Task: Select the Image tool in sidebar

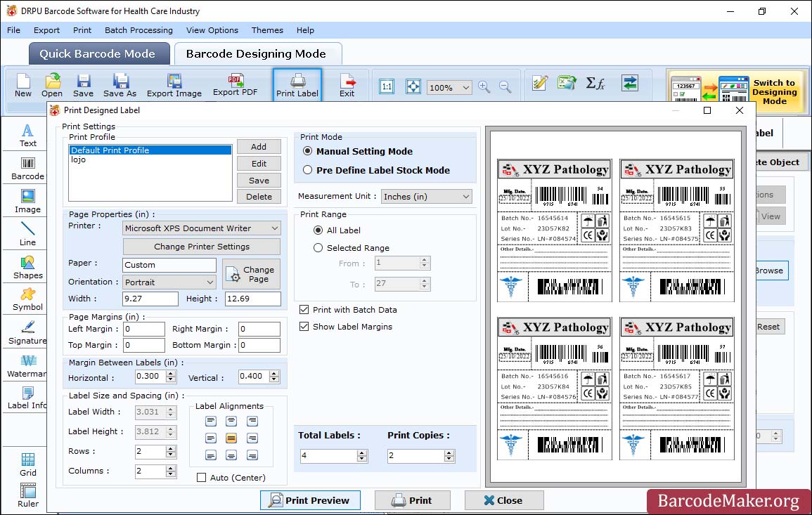Action: coord(28,202)
